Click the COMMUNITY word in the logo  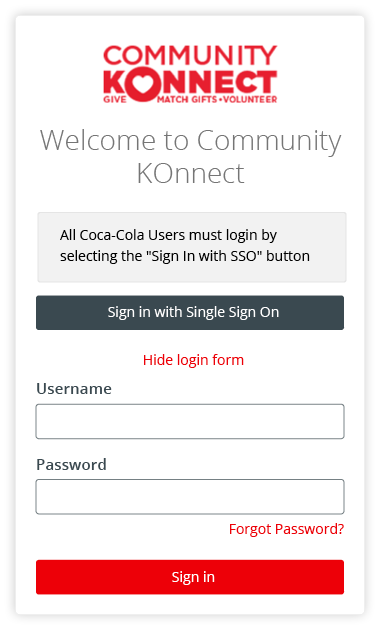tap(190, 55)
